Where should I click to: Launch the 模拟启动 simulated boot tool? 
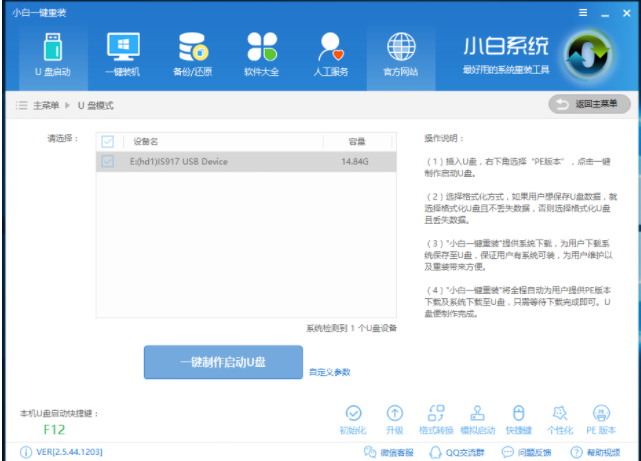477,419
